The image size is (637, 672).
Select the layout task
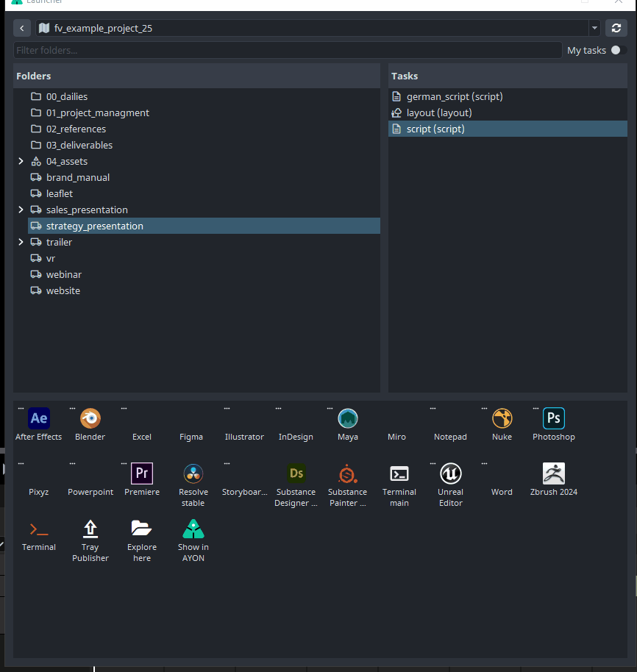tap(438, 113)
